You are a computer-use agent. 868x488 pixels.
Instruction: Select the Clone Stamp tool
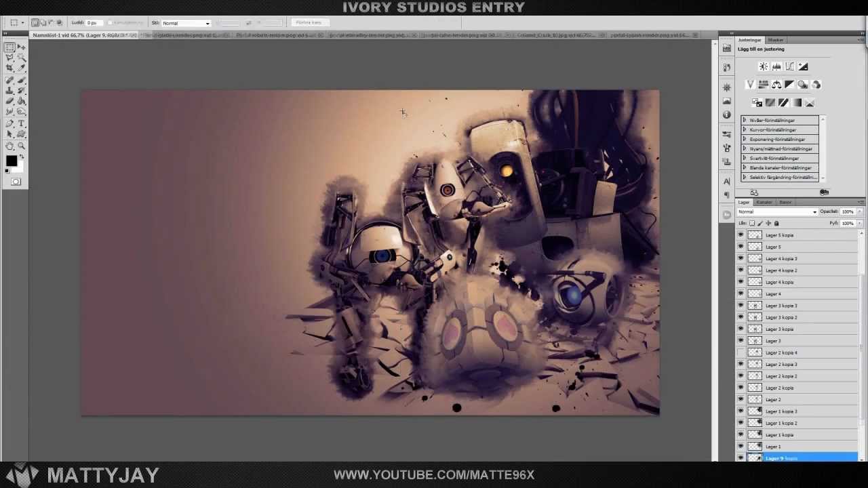pyautogui.click(x=9, y=90)
